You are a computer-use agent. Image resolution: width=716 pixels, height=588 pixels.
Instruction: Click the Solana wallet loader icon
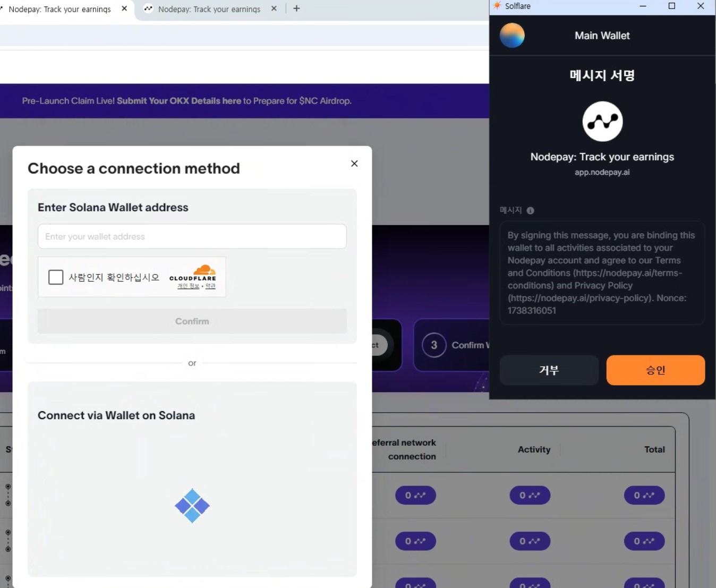pos(192,506)
